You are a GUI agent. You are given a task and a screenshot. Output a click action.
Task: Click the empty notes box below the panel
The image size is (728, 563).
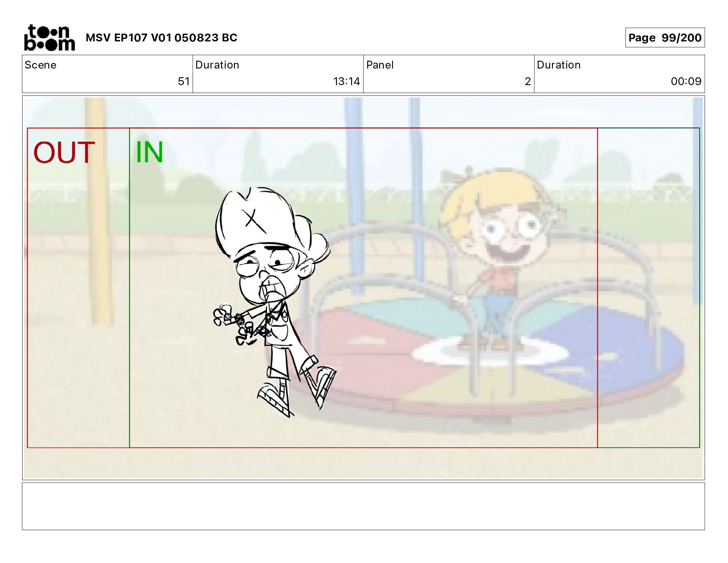pos(363,506)
